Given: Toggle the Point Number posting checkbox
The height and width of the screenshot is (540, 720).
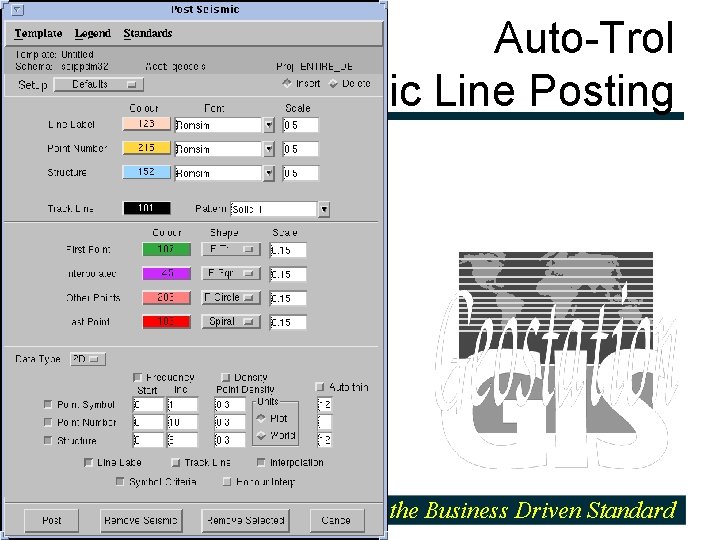Looking at the screenshot, I should (47, 422).
